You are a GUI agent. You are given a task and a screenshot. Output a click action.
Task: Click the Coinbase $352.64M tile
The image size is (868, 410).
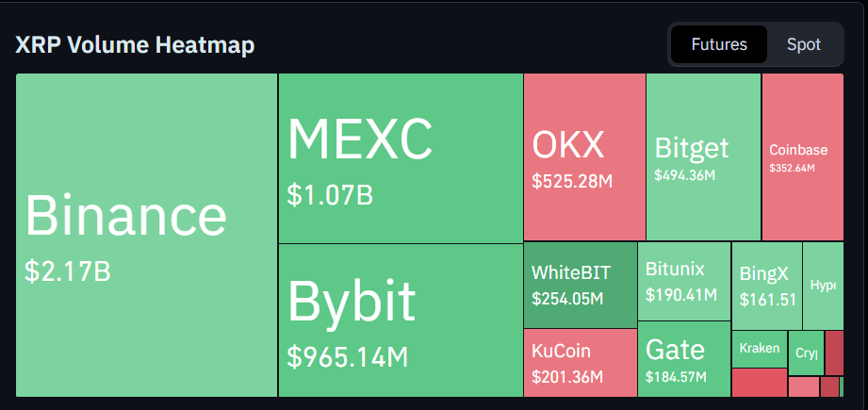click(802, 157)
